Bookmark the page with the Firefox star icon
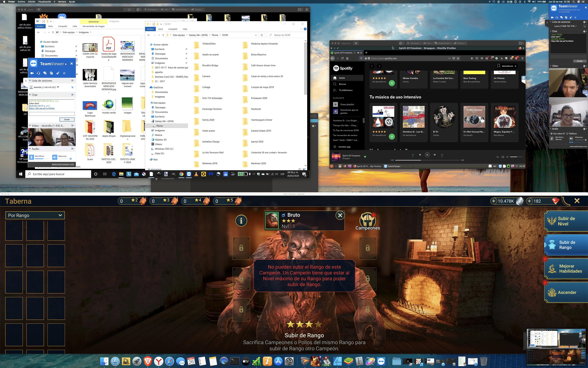 pyautogui.click(x=458, y=58)
